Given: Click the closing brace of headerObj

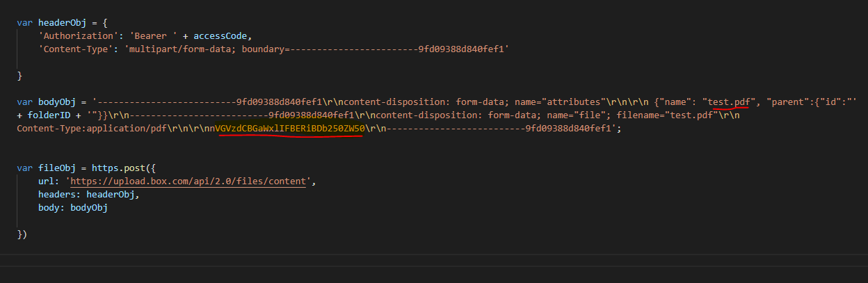Looking at the screenshot, I should [x=20, y=75].
